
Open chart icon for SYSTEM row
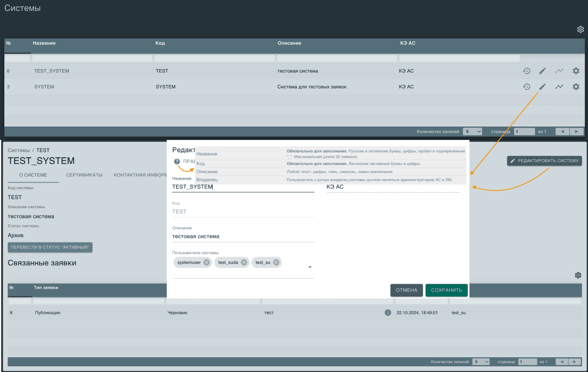point(559,87)
